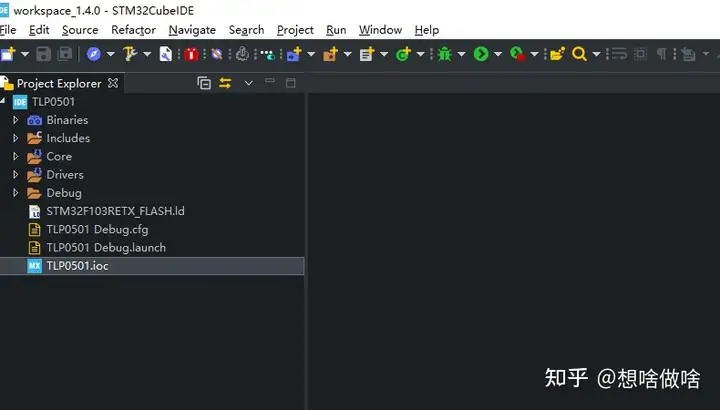Select STM32F103RETX_FLASH.ld file

click(115, 211)
